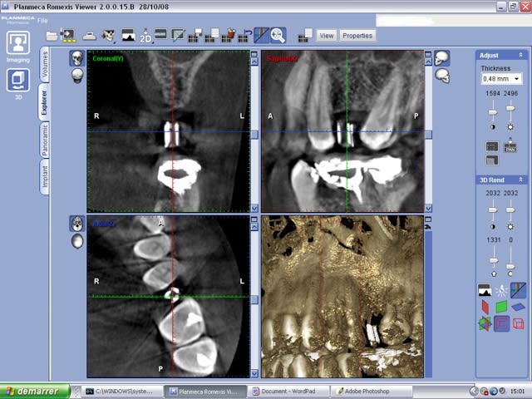532x399 pixels.
Task: Switch to the Panoramic tab
Action: (x=45, y=140)
